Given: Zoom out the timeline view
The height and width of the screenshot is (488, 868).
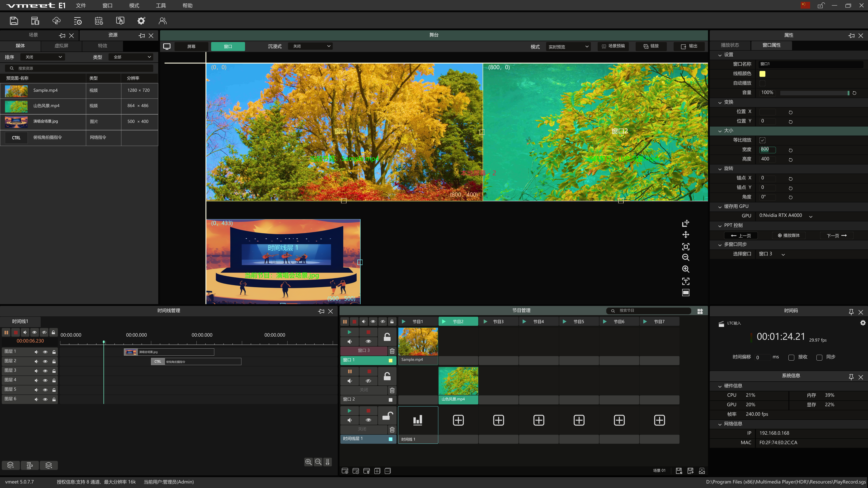Looking at the screenshot, I should [x=318, y=462].
